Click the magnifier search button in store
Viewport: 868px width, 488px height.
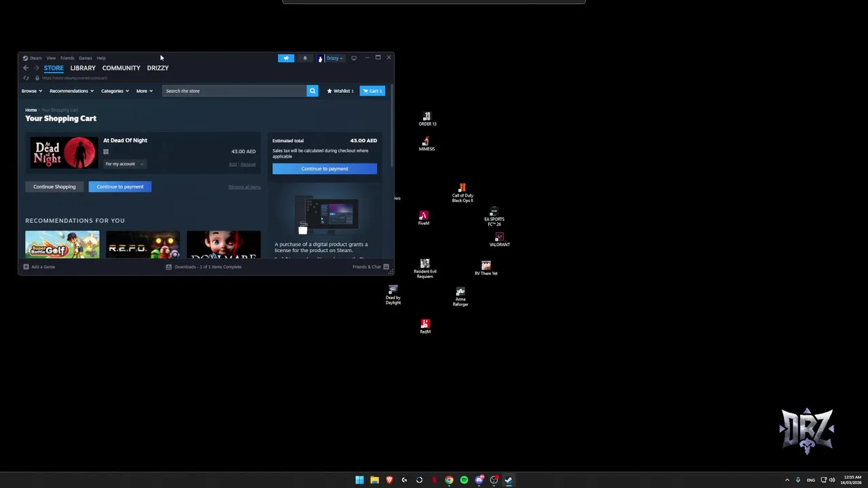point(313,91)
